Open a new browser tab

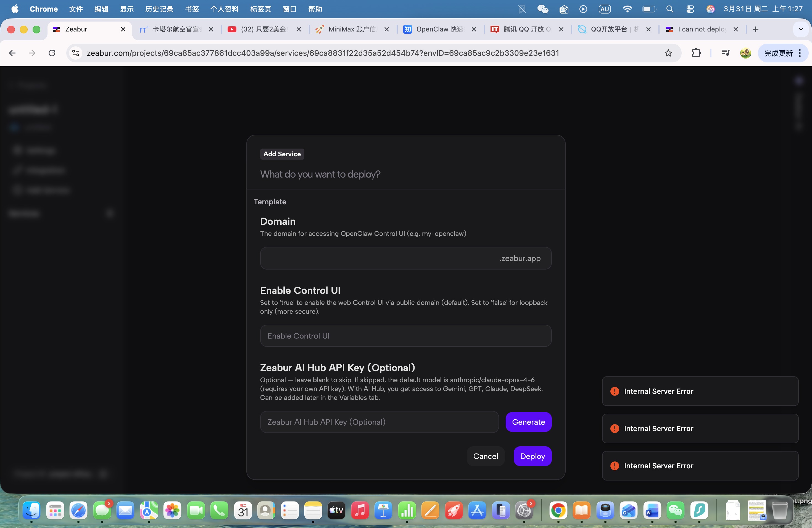pyautogui.click(x=755, y=29)
